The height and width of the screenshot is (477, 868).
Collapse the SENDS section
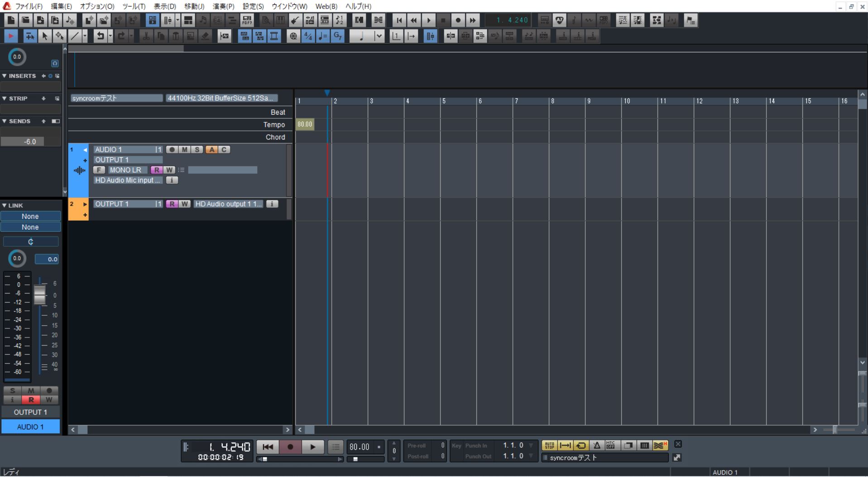tap(4, 121)
